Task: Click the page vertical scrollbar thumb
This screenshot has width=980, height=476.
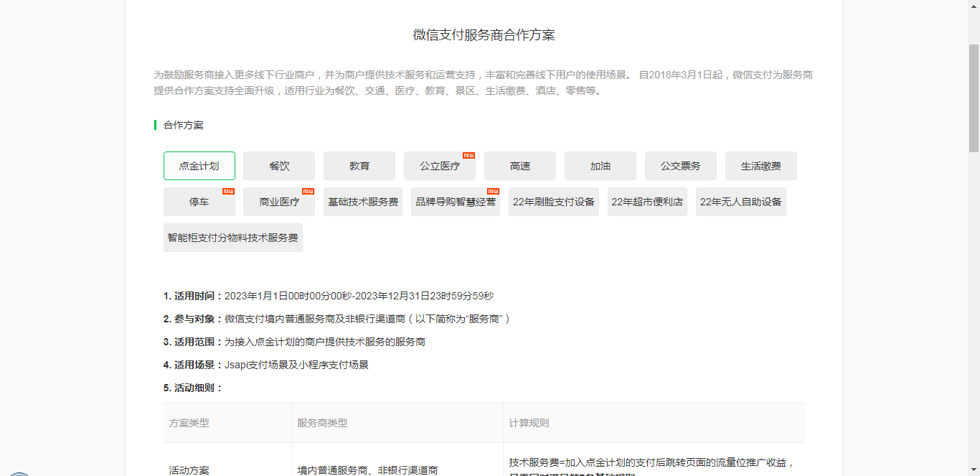Action: (974, 98)
